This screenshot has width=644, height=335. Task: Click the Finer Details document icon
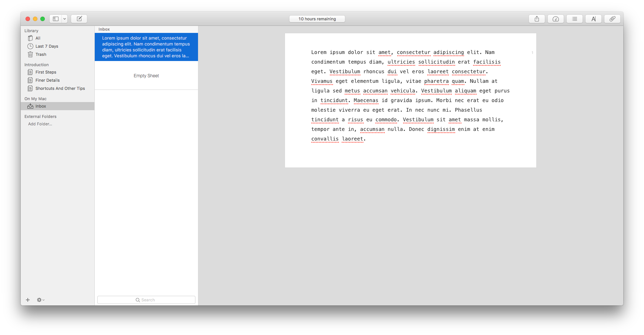(30, 80)
